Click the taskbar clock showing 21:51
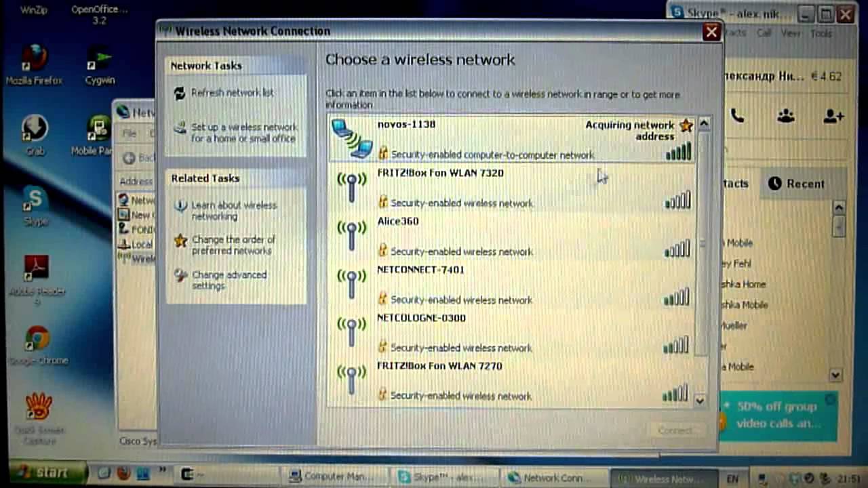868x488 pixels. click(850, 479)
